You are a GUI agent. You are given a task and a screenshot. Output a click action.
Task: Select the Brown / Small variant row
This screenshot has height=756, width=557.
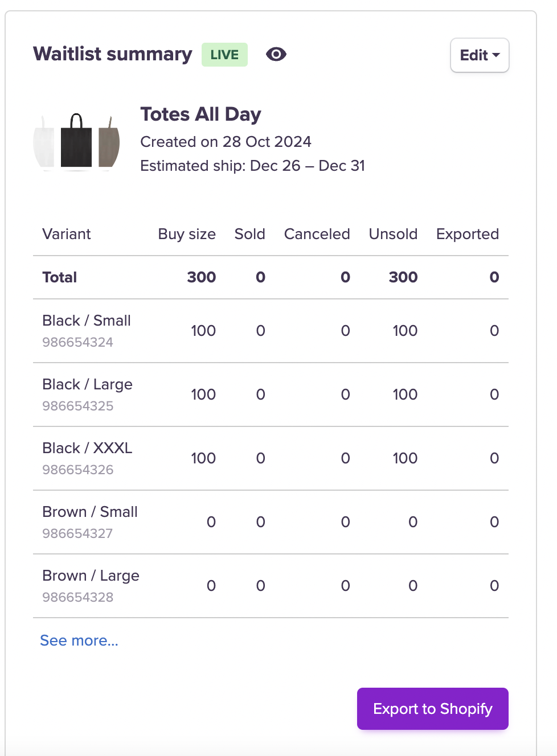[x=90, y=512]
